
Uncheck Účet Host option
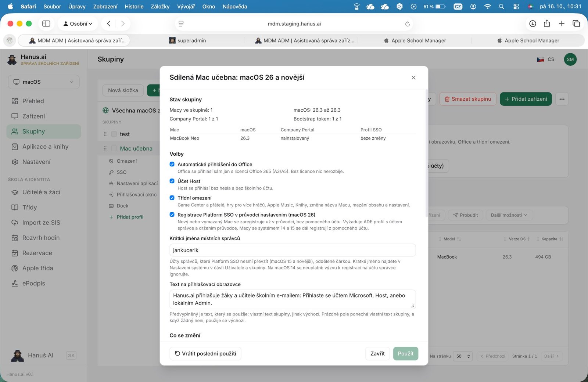tap(172, 181)
